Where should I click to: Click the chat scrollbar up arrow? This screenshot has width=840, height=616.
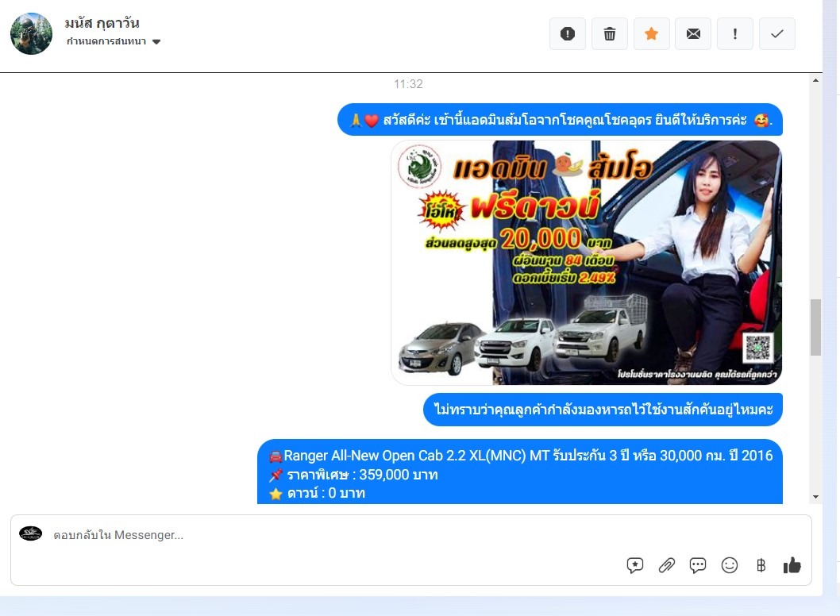click(815, 80)
